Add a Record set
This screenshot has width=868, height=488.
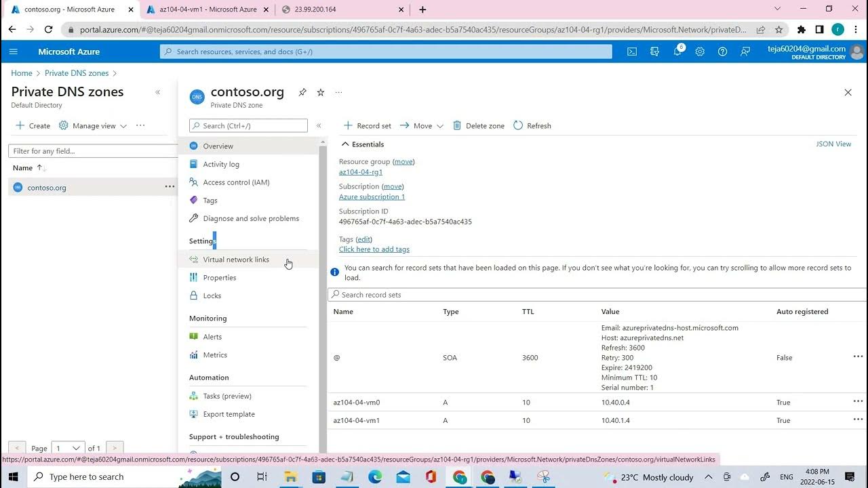click(367, 125)
